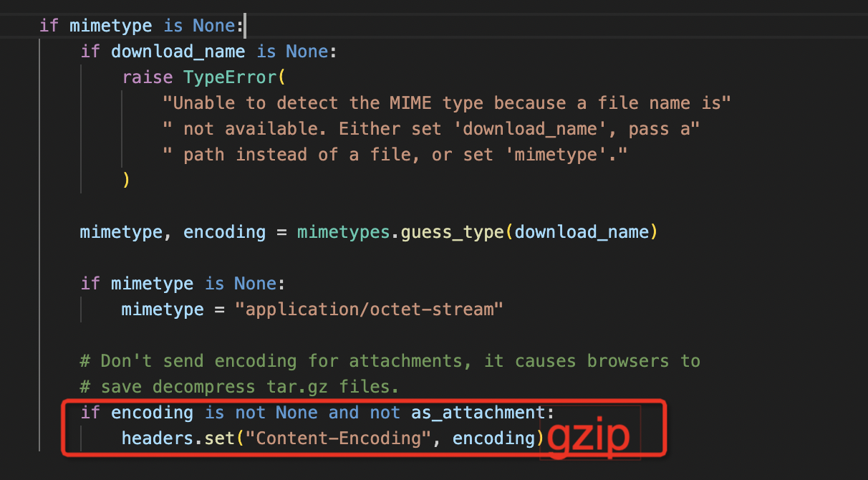Click the comment "Don't send encoding for attachments"
Screen dimensions: 868x480
390,361
